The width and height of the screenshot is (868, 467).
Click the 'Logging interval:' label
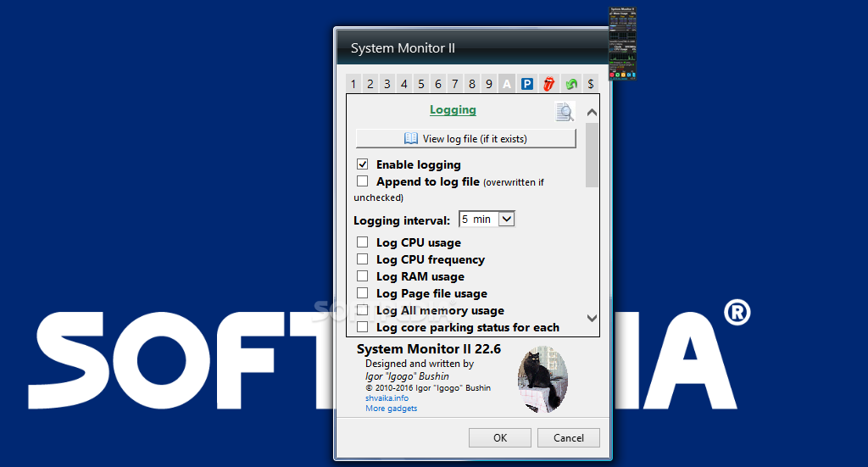pos(402,220)
